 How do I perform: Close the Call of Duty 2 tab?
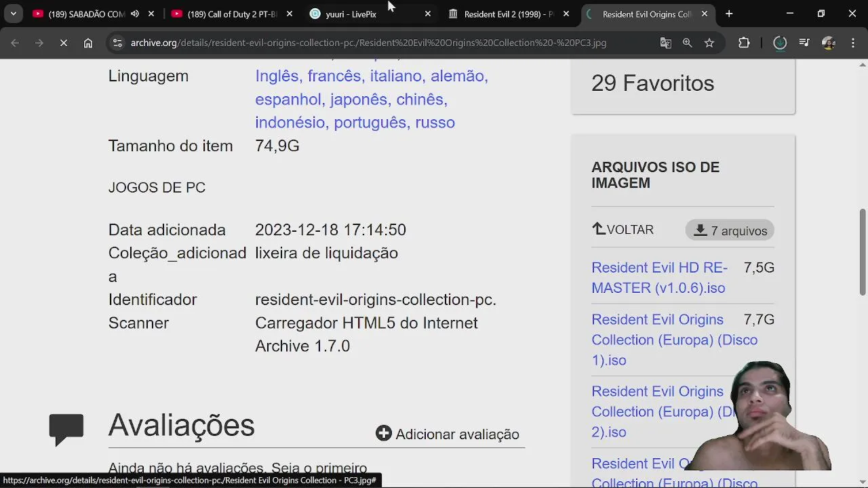[x=290, y=14]
